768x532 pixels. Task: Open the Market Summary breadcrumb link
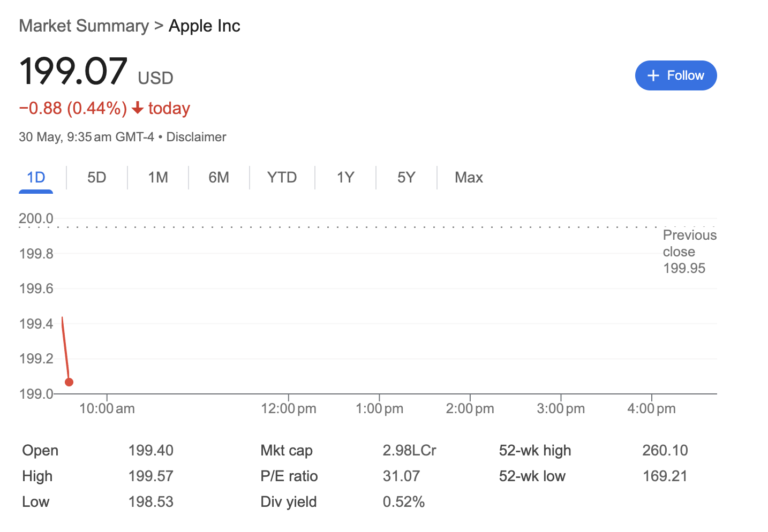[x=84, y=26]
